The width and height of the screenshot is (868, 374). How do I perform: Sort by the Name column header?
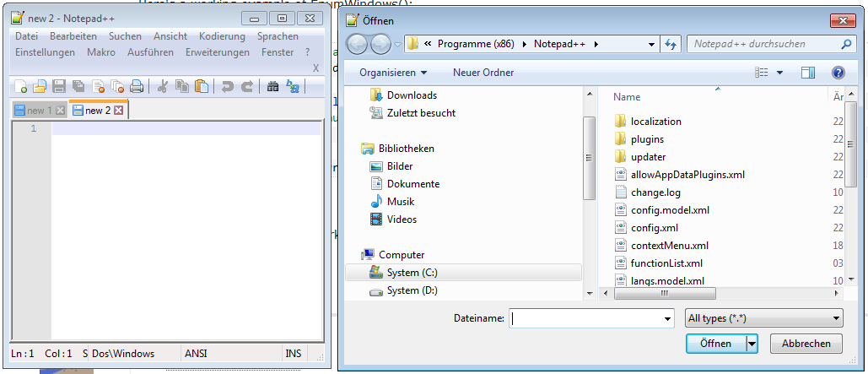click(x=627, y=97)
